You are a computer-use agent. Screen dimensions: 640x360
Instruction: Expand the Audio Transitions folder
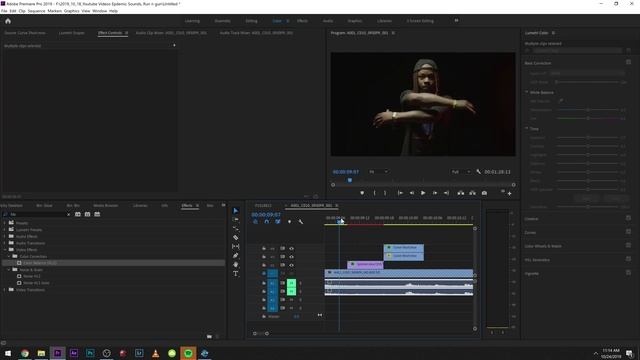pyautogui.click(x=4, y=243)
